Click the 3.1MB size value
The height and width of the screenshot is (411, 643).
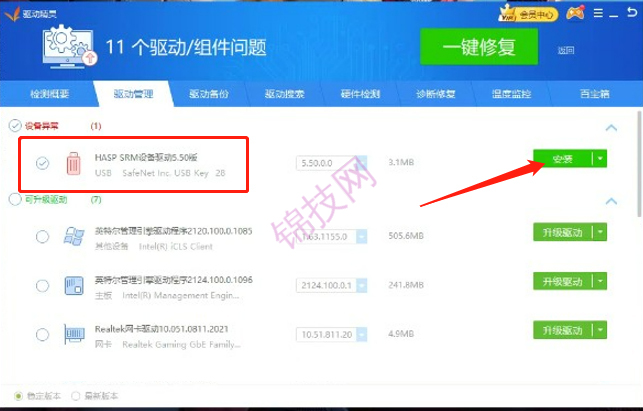coord(401,162)
